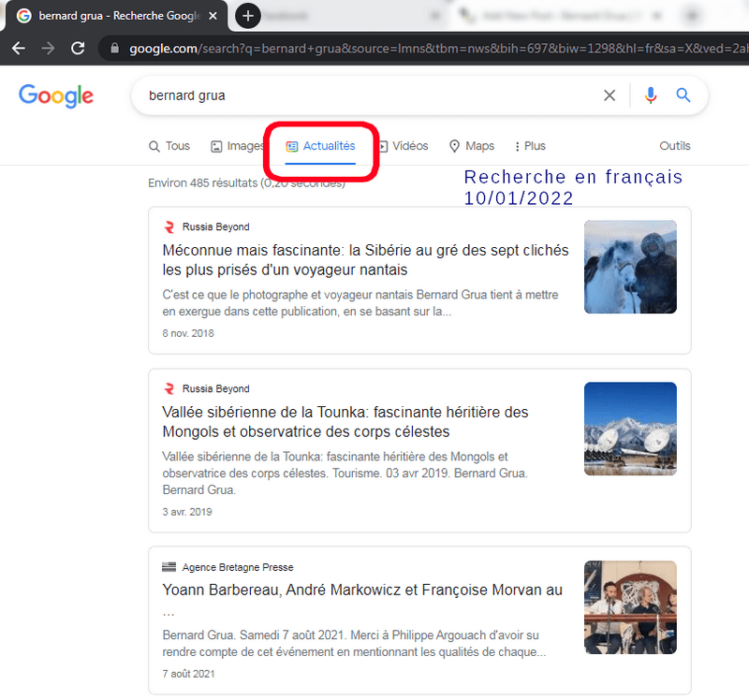Screen dimensions: 749x700
Task: Click the browser back arrow
Action: (20, 47)
